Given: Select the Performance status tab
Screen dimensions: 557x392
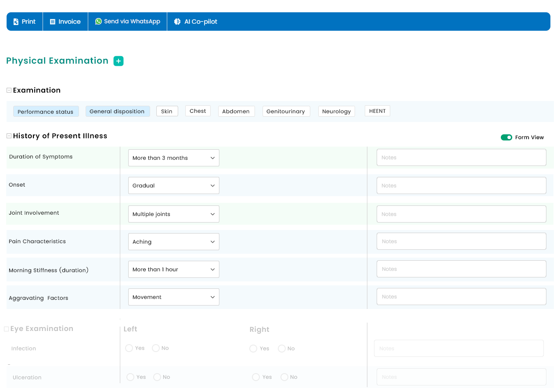Looking at the screenshot, I should coord(46,111).
